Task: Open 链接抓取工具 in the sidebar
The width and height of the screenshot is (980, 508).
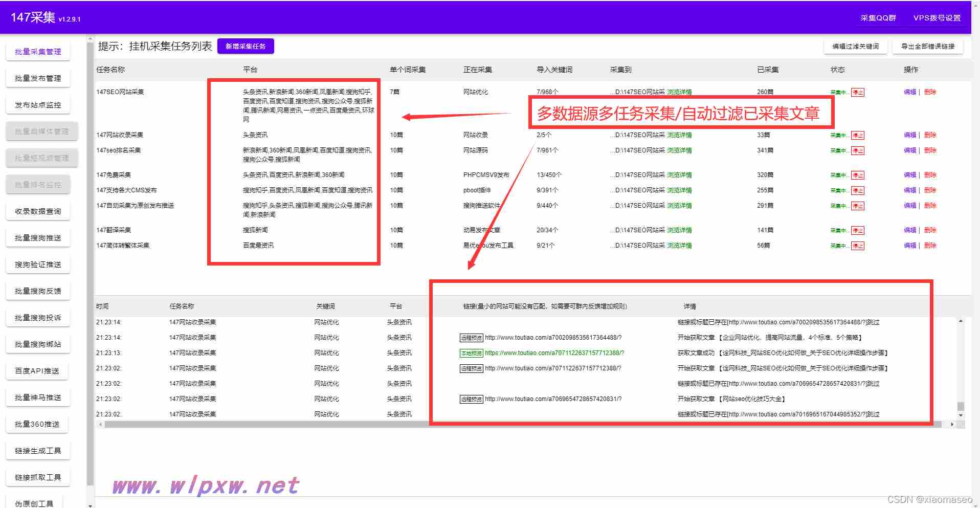Action: tap(38, 477)
